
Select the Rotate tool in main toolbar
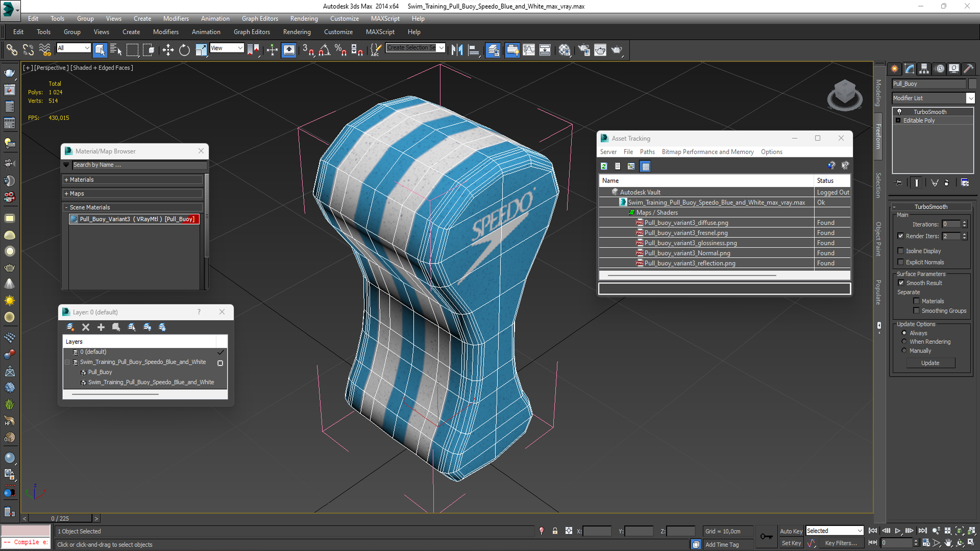(x=184, y=50)
